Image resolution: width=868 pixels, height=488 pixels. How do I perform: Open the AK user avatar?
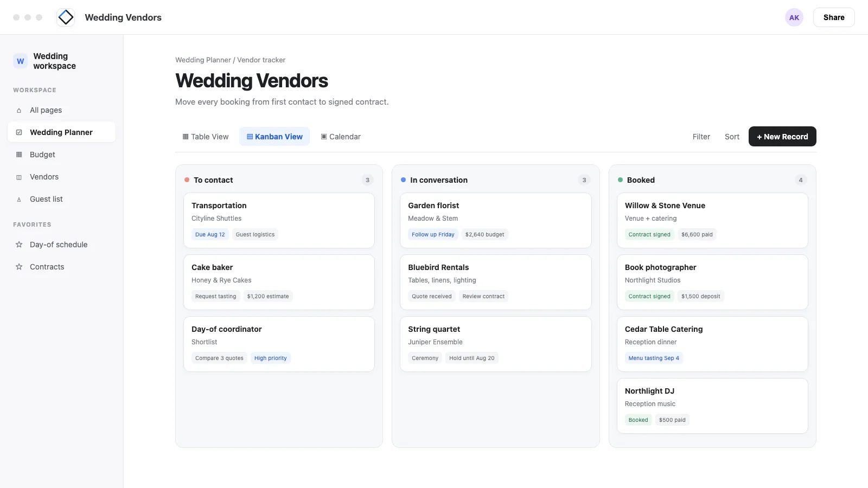coord(794,17)
